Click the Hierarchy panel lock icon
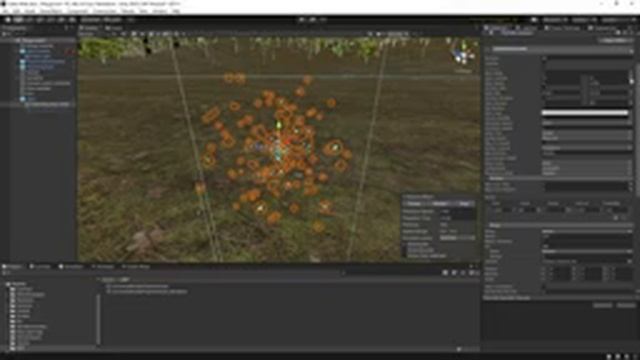 67,28
